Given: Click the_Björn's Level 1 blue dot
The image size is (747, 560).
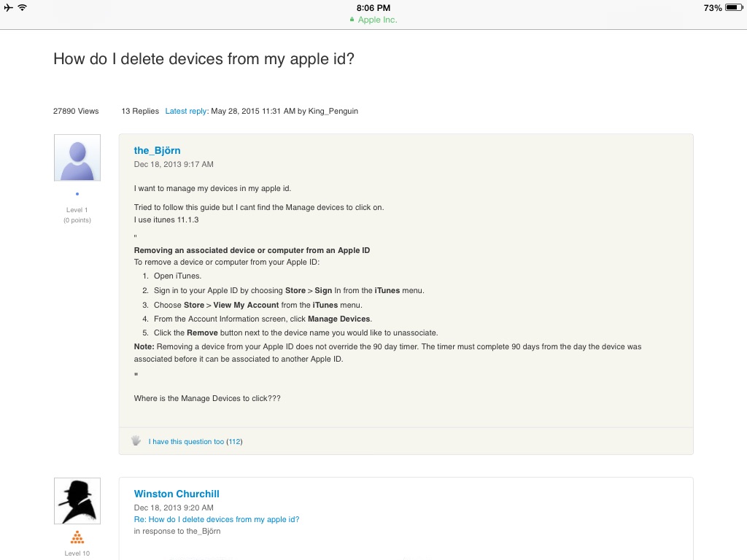Looking at the screenshot, I should coord(77,194).
